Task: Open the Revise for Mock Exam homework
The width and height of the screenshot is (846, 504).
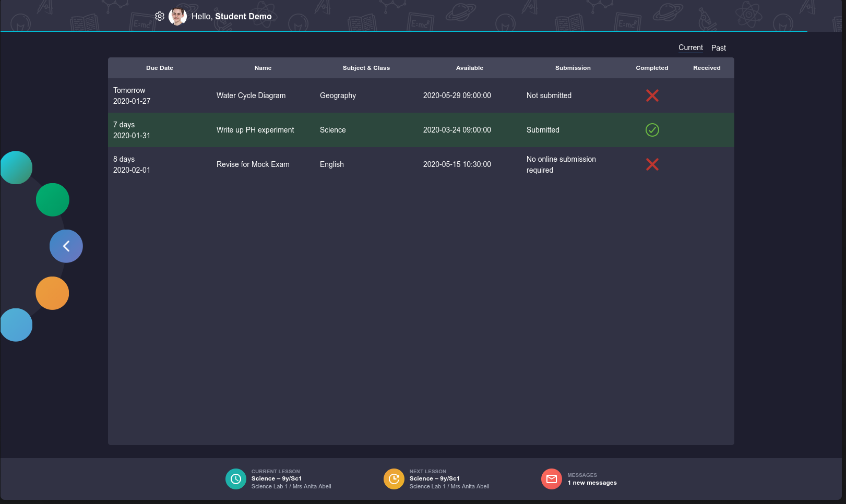Action: (253, 164)
